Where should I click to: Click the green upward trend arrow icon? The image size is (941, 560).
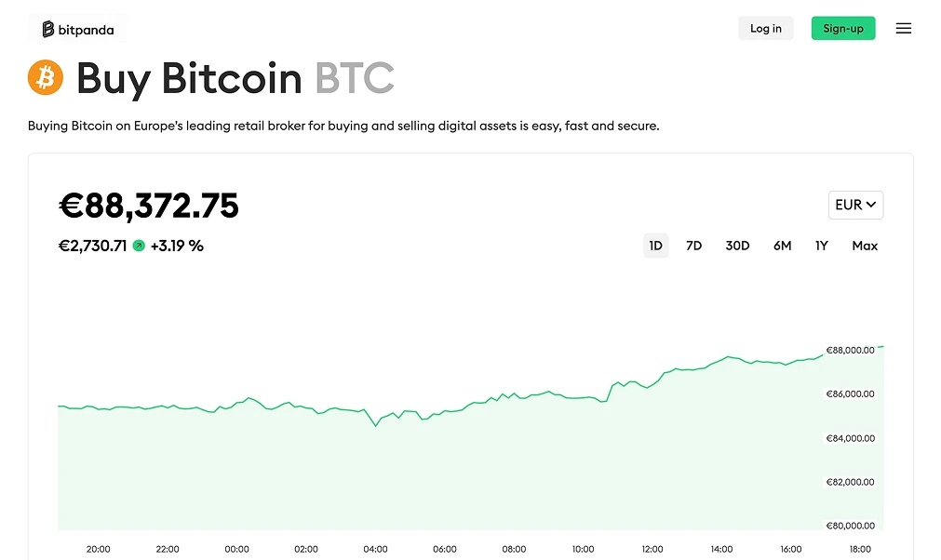coord(139,246)
